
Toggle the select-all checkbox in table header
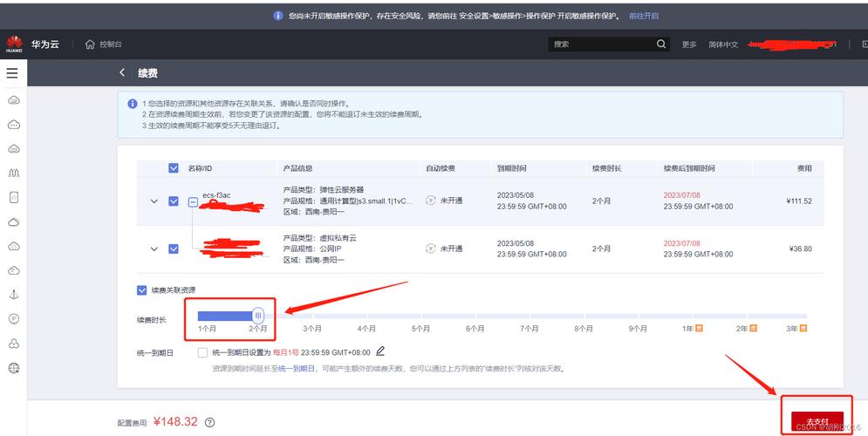pos(173,168)
